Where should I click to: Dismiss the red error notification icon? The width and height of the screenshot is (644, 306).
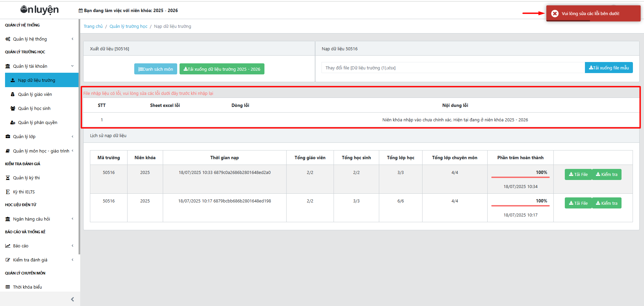coord(555,13)
